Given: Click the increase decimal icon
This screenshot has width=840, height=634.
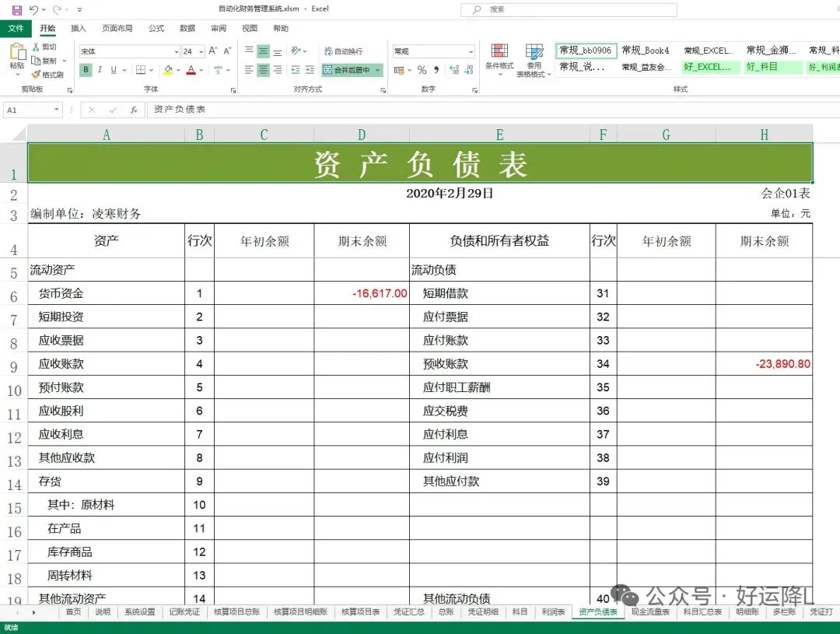Looking at the screenshot, I should pyautogui.click(x=454, y=70).
